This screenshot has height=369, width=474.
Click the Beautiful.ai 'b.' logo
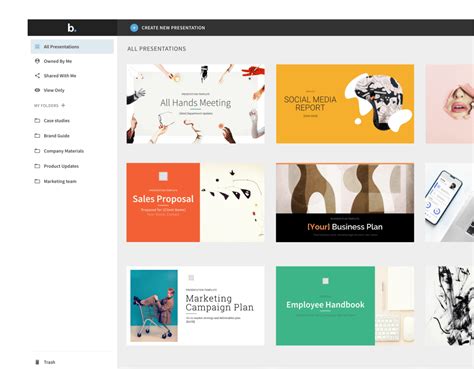[x=72, y=27]
